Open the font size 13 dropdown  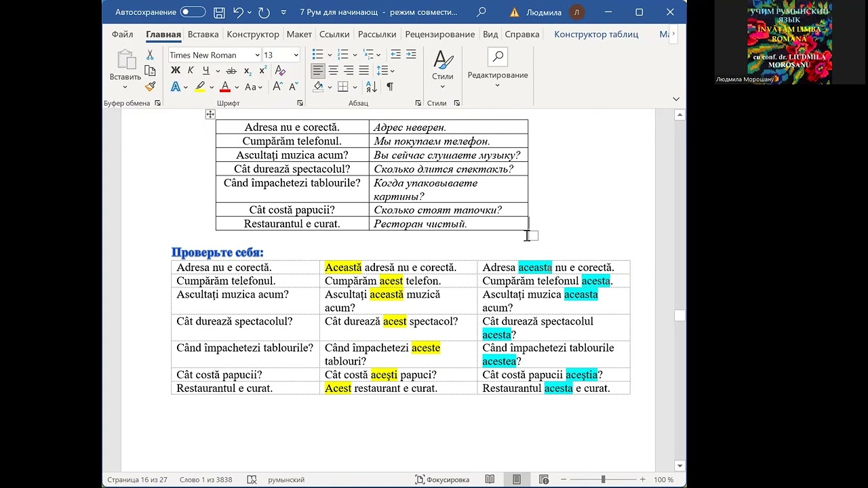click(296, 55)
